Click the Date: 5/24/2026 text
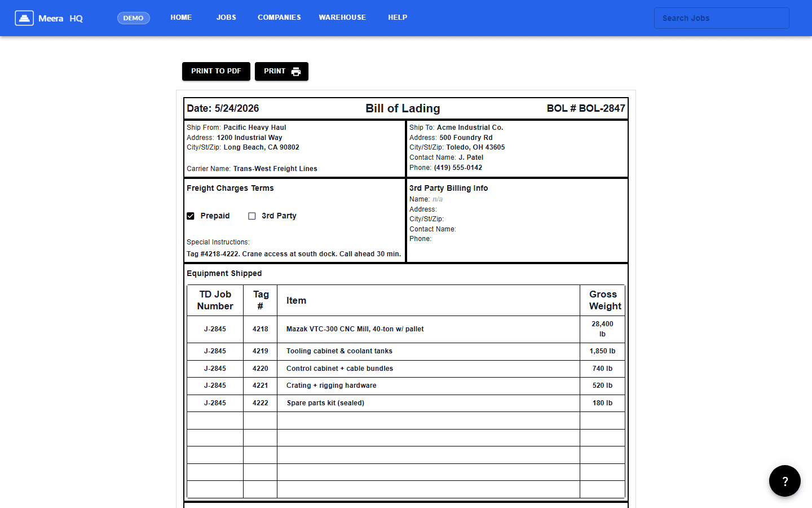 [x=223, y=108]
